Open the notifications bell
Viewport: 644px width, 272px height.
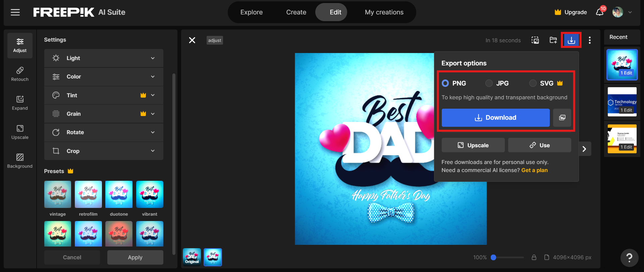(x=600, y=12)
